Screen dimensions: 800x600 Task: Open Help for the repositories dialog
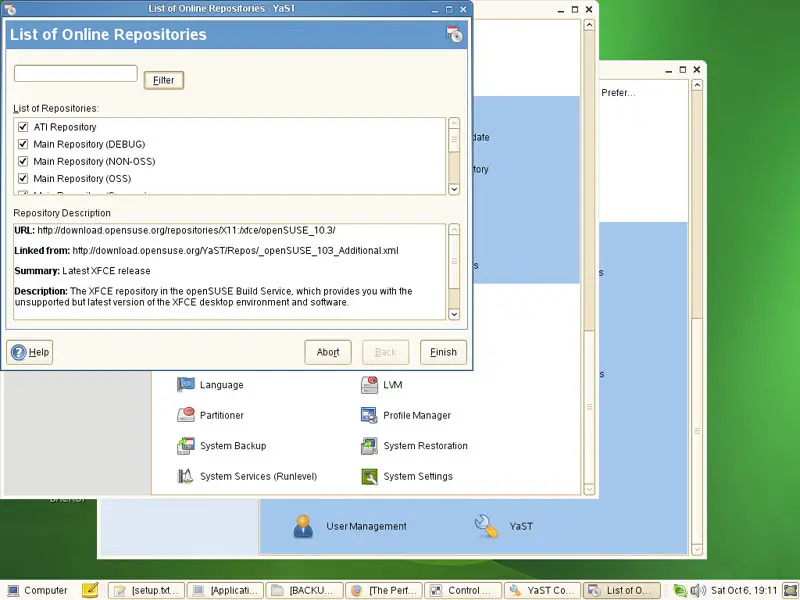click(x=30, y=352)
